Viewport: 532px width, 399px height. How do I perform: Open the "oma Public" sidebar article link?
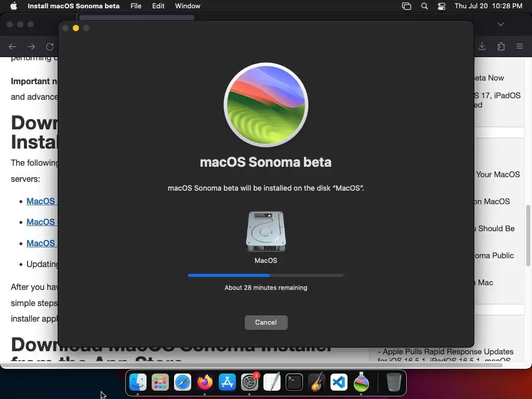pyautogui.click(x=494, y=256)
